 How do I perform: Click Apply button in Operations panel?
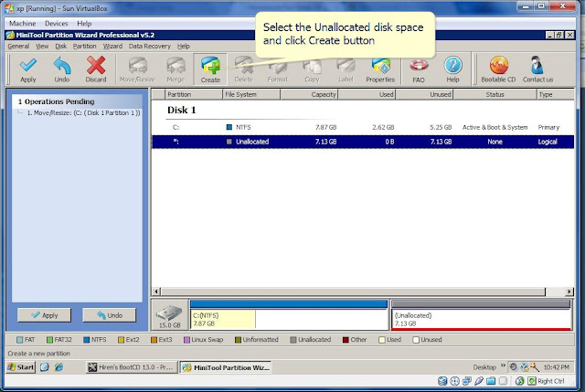tap(44, 315)
